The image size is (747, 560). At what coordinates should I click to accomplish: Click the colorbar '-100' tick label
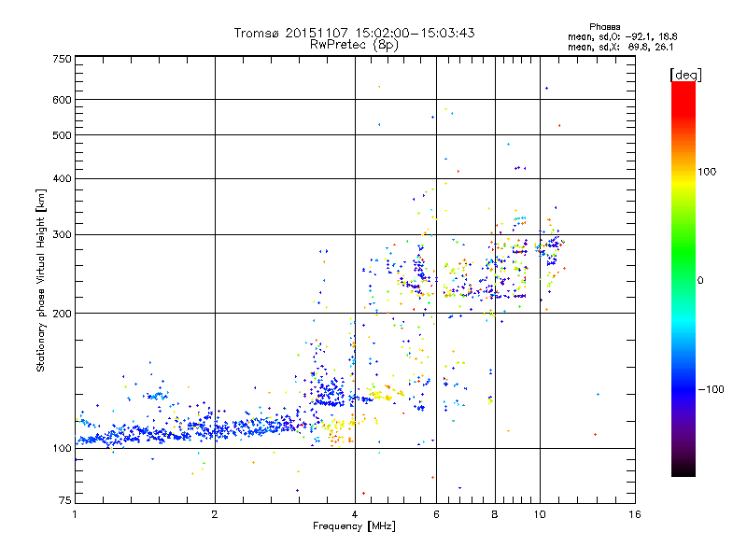coord(711,389)
